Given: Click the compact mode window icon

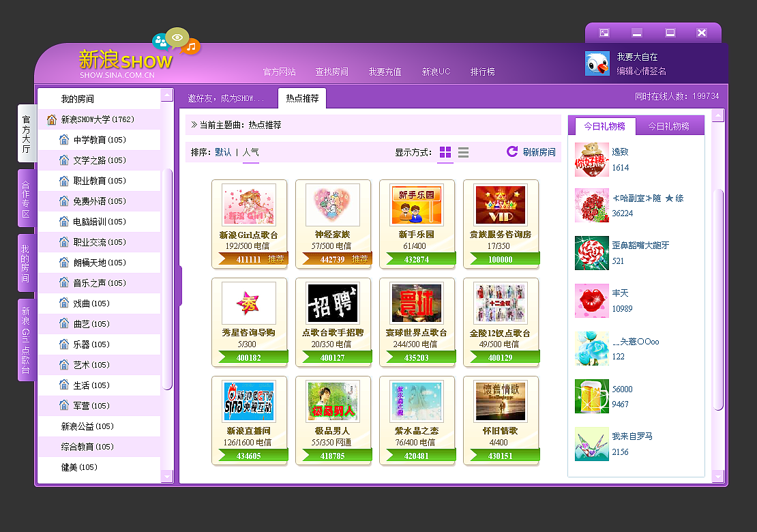Looking at the screenshot, I should click(x=604, y=33).
